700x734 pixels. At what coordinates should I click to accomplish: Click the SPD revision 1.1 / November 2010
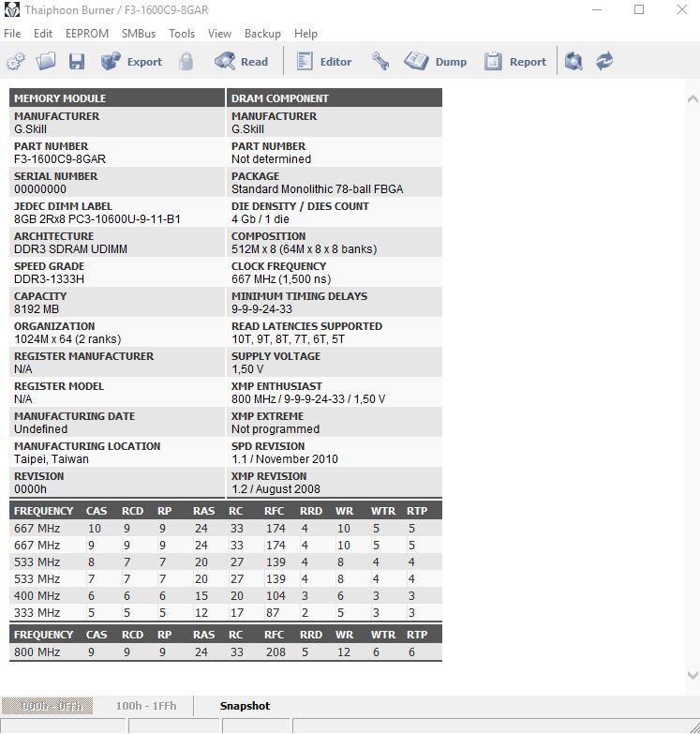click(x=285, y=458)
